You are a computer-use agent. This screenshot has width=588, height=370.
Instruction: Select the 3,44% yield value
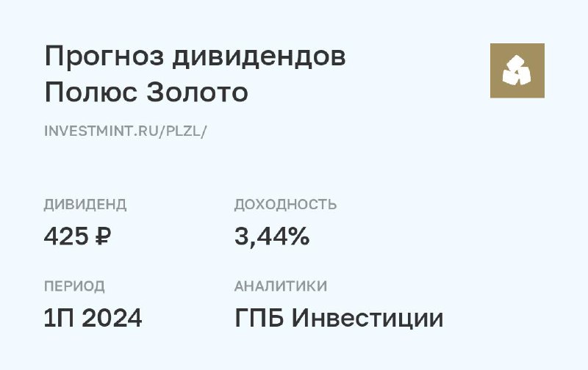pyautogui.click(x=272, y=236)
